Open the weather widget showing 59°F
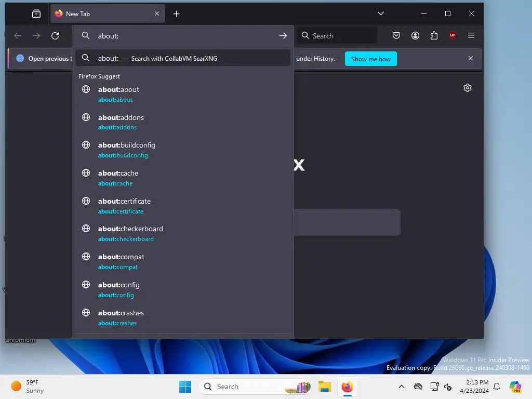 pyautogui.click(x=28, y=387)
